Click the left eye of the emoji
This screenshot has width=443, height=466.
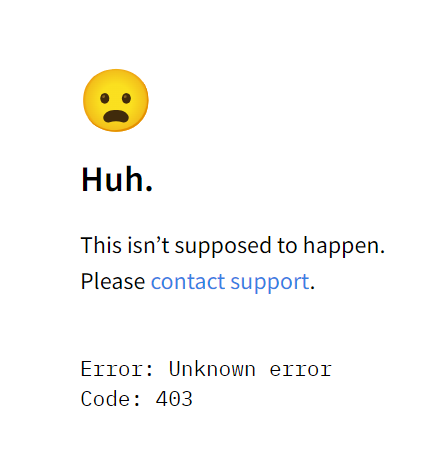pyautogui.click(x=105, y=98)
